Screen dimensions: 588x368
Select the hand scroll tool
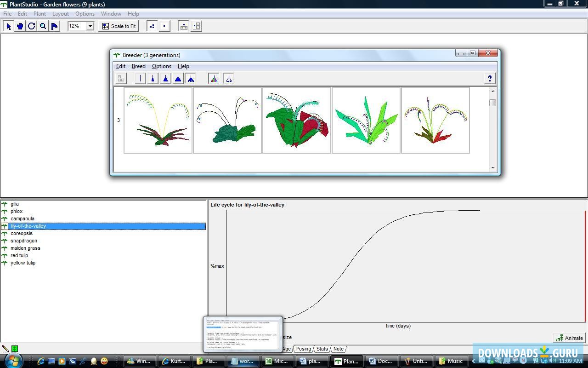coord(20,26)
